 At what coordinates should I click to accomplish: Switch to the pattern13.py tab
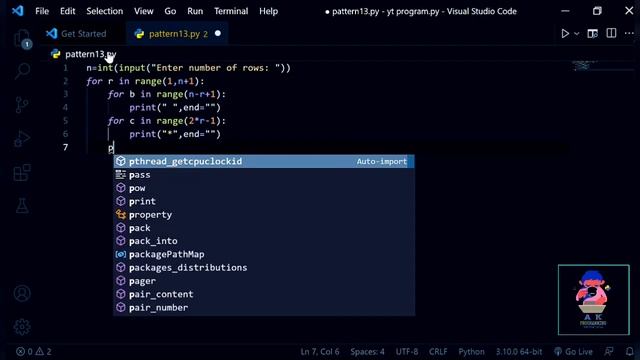click(x=178, y=33)
